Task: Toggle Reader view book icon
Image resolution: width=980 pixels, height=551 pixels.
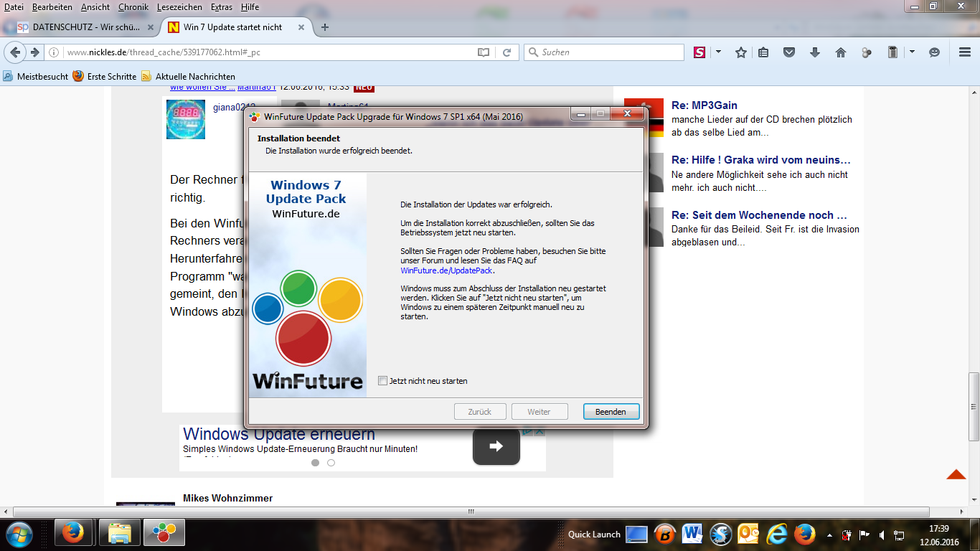Action: click(484, 52)
